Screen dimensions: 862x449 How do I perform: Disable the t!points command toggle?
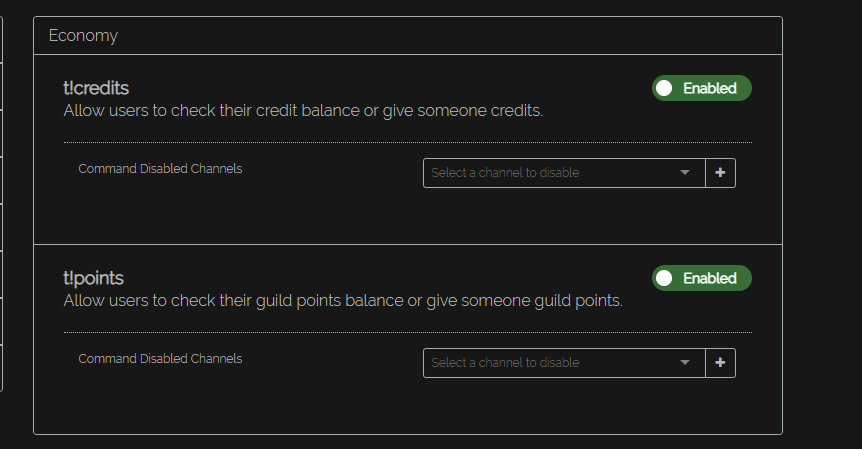(x=701, y=278)
